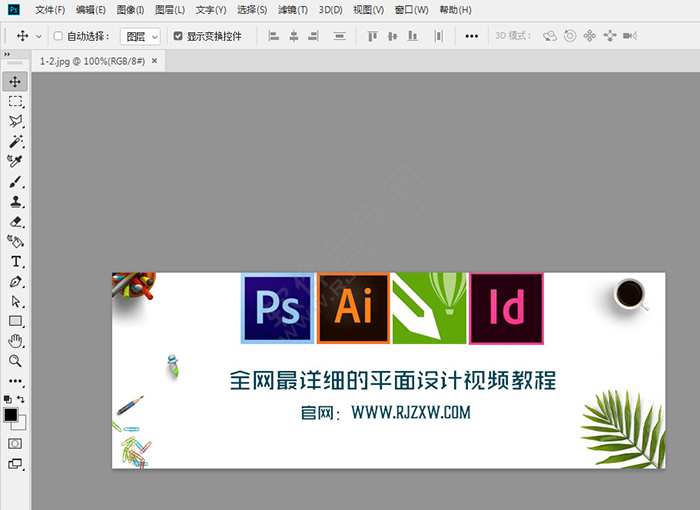Viewport: 700px width, 510px height.
Task: Click the 3D zoom camera icon
Action: (630, 36)
